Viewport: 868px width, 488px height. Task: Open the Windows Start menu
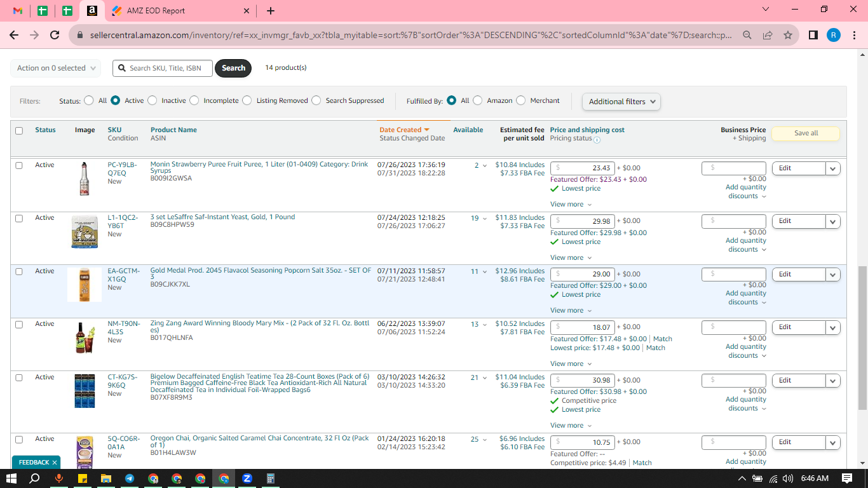[11, 478]
